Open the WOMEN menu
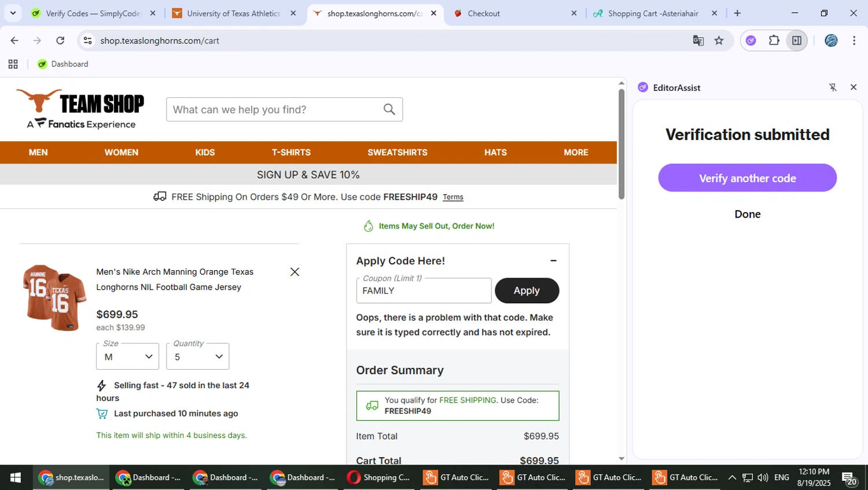868x490 pixels. pyautogui.click(x=122, y=153)
